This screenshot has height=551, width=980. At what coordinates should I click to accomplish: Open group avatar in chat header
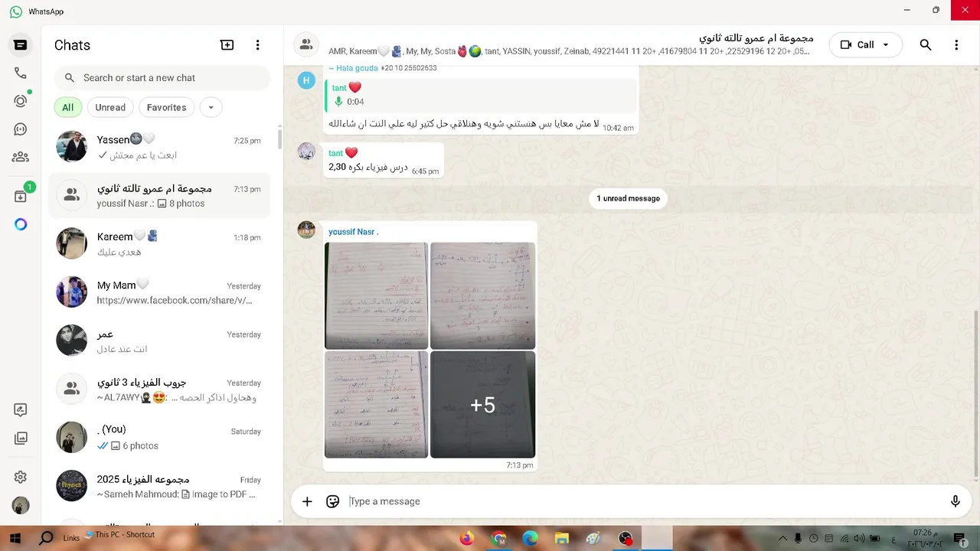[306, 45]
